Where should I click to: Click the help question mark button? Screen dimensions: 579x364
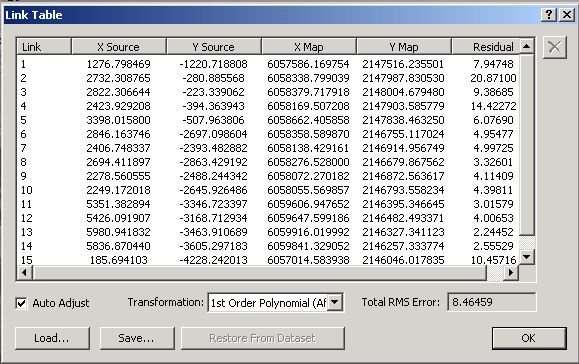pos(549,15)
